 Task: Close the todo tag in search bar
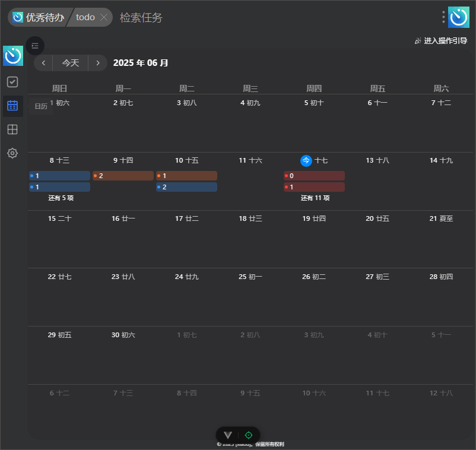pos(104,18)
